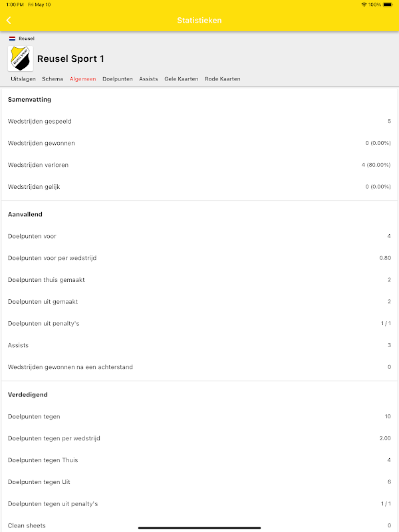
Task: Go to the Assists tab
Action: pos(148,79)
